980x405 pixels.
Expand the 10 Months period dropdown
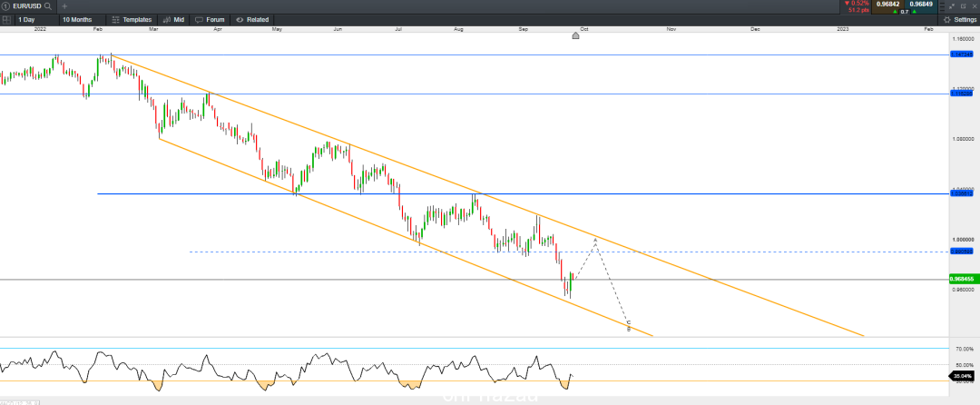pyautogui.click(x=82, y=20)
